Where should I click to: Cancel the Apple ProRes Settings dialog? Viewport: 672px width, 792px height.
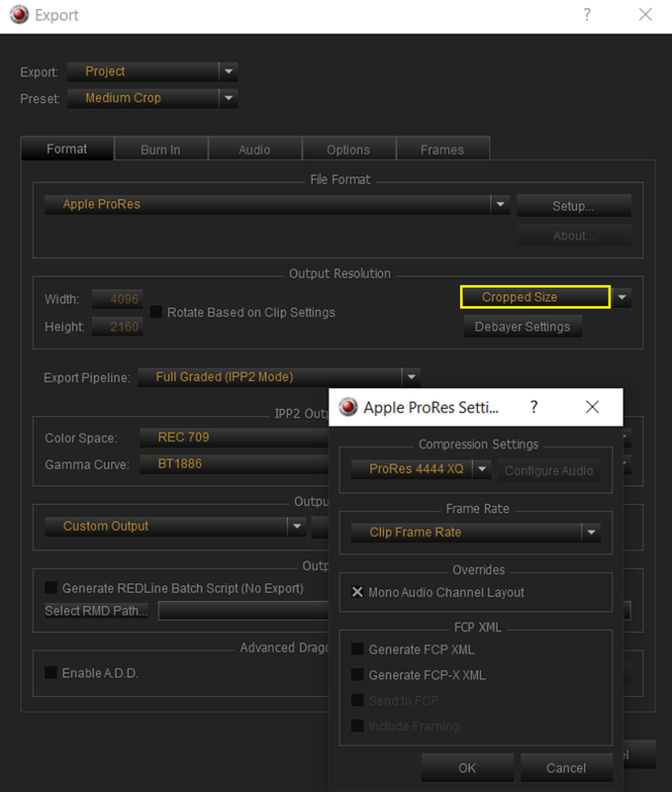click(x=566, y=768)
